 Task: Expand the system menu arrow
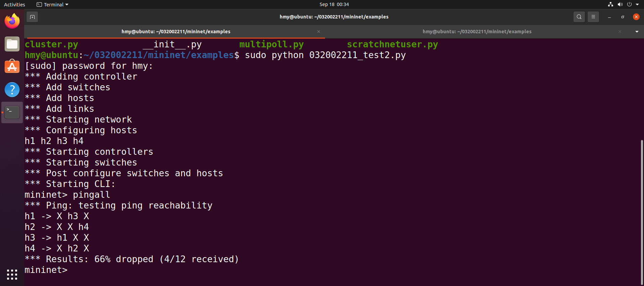coord(637,4)
